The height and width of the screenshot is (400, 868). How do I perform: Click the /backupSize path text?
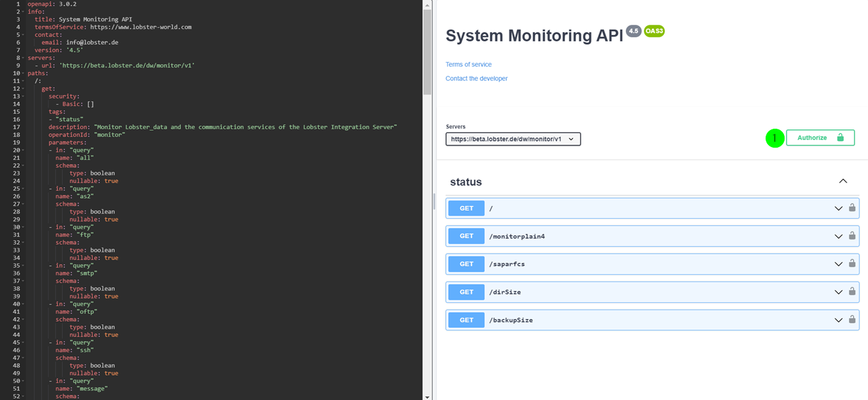click(x=511, y=320)
